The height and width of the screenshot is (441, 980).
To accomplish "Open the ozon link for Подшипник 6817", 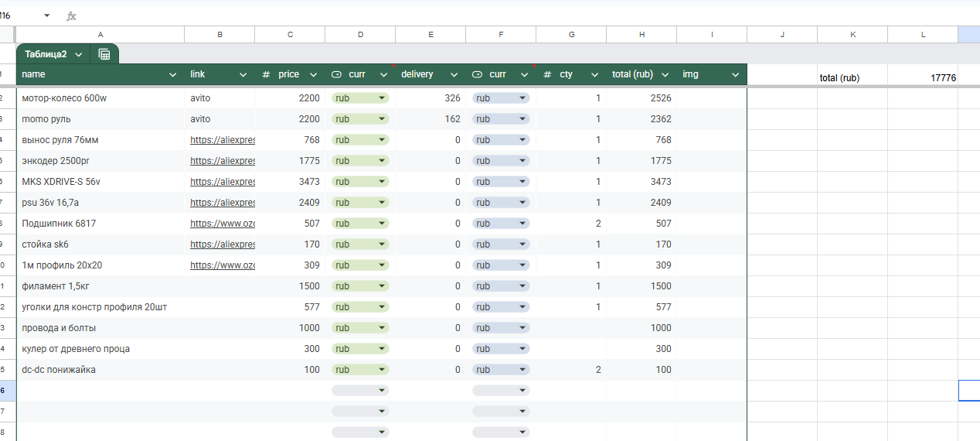I will (x=223, y=224).
